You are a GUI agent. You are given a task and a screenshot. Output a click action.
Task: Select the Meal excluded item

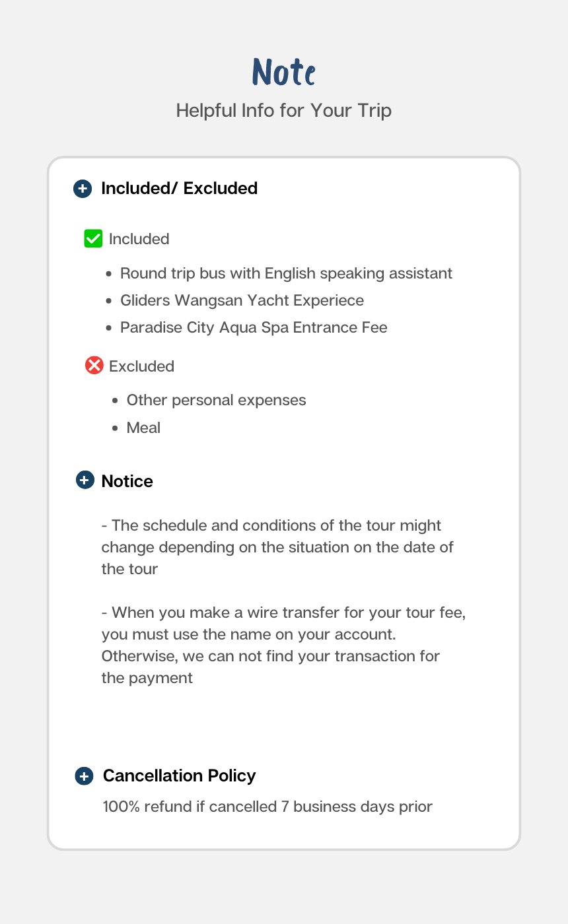(143, 428)
